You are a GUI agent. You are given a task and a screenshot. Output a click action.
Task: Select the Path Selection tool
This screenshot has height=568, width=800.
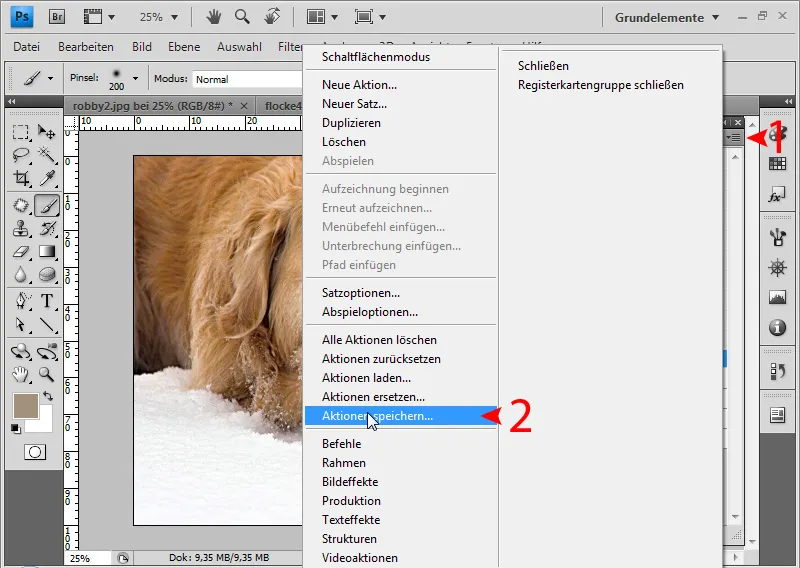coord(20,324)
